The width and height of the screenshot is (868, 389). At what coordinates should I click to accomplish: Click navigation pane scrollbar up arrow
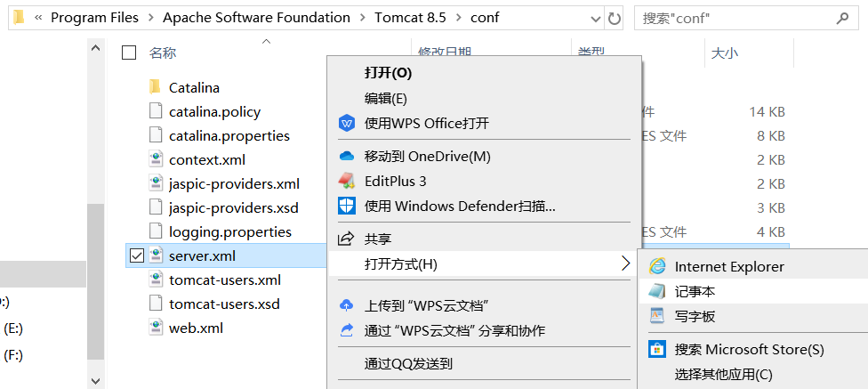[96, 48]
